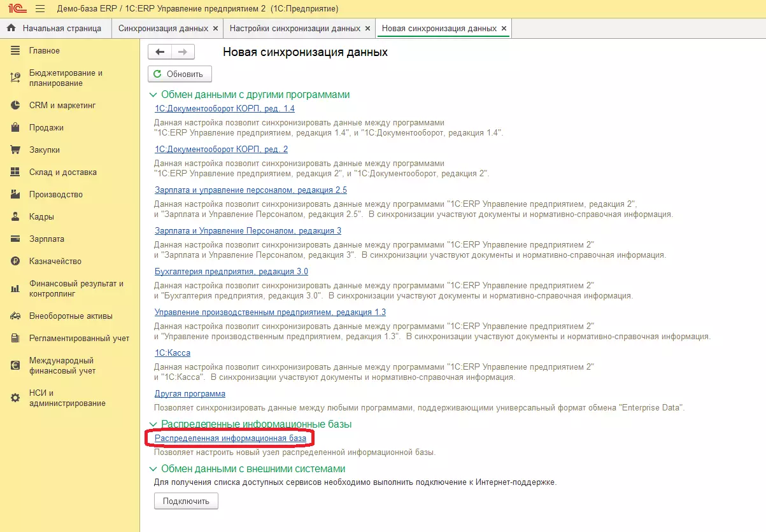Open the Главное section icon

[x=15, y=51]
